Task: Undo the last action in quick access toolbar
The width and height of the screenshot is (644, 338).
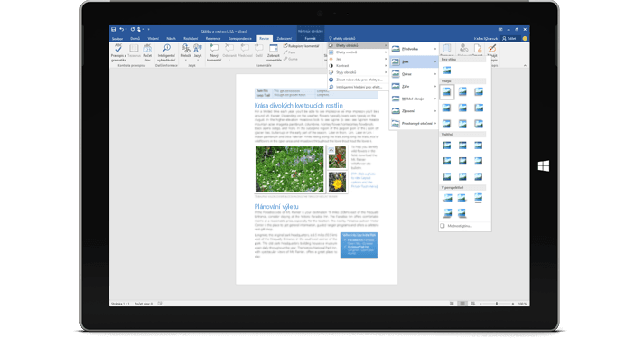Action: tap(122, 30)
